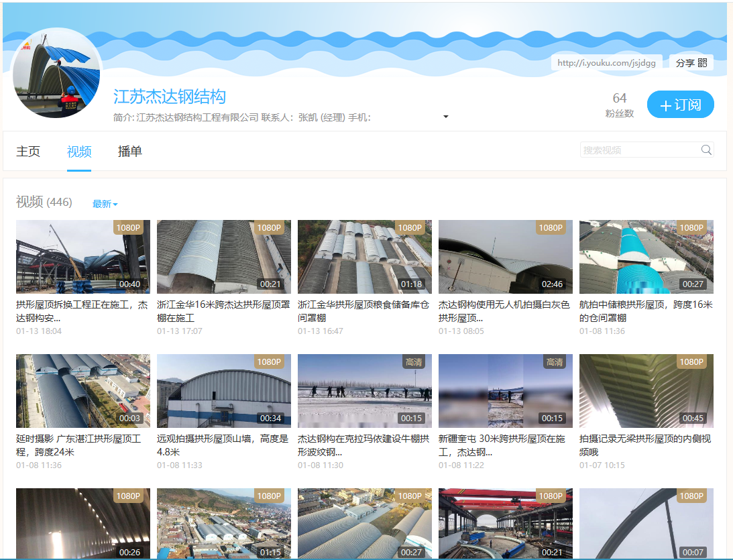The width and height of the screenshot is (733, 560).
Task: Open title 新疆奎屯 30米跨拱形屋顶在施工
Action: (502, 445)
